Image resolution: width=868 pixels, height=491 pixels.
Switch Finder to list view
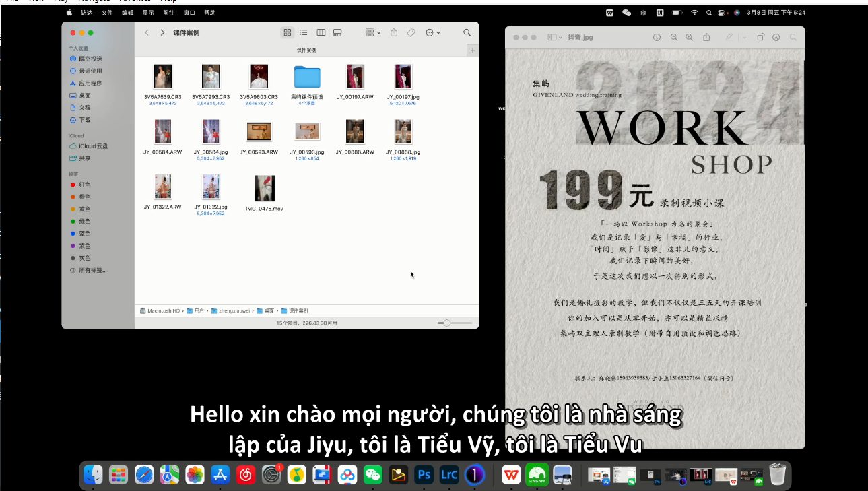coord(304,32)
